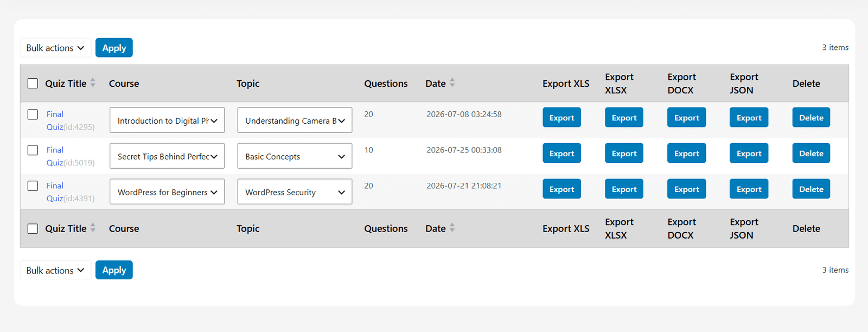868x332 pixels.
Task: Export DOCX for WordPress for Beginners quiz
Action: [x=686, y=189]
